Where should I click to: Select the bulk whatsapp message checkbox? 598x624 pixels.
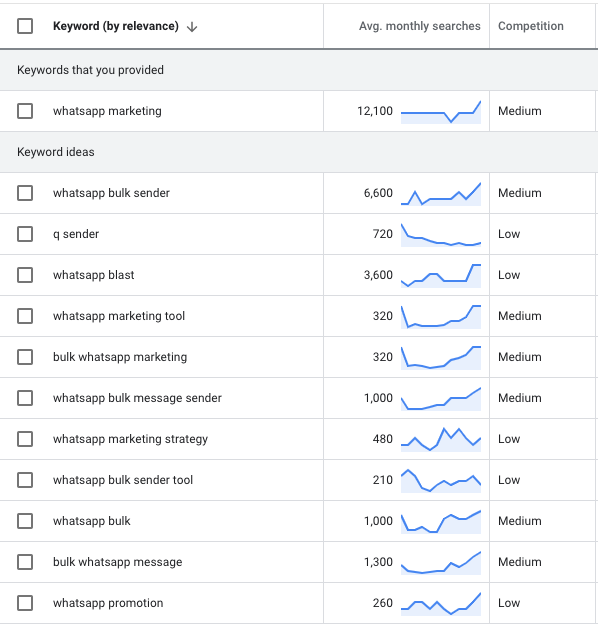point(25,562)
